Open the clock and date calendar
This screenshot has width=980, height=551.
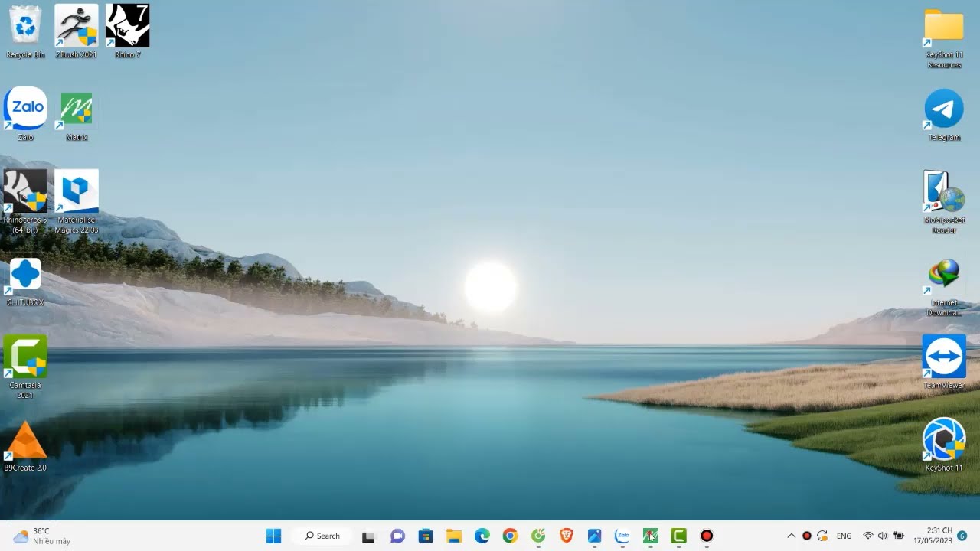pos(933,536)
